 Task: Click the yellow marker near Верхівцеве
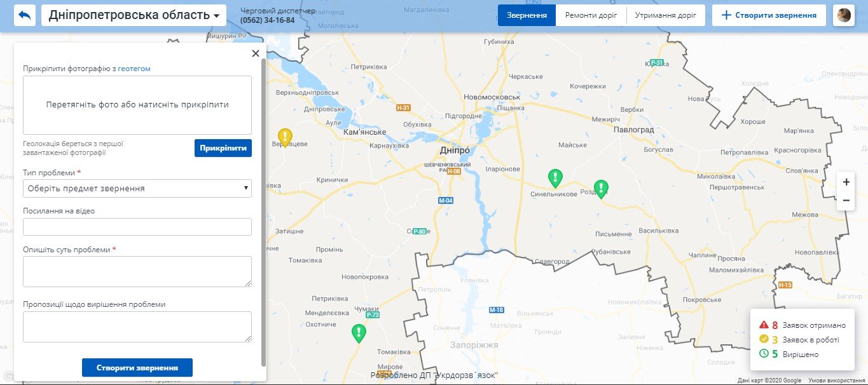pos(286,137)
